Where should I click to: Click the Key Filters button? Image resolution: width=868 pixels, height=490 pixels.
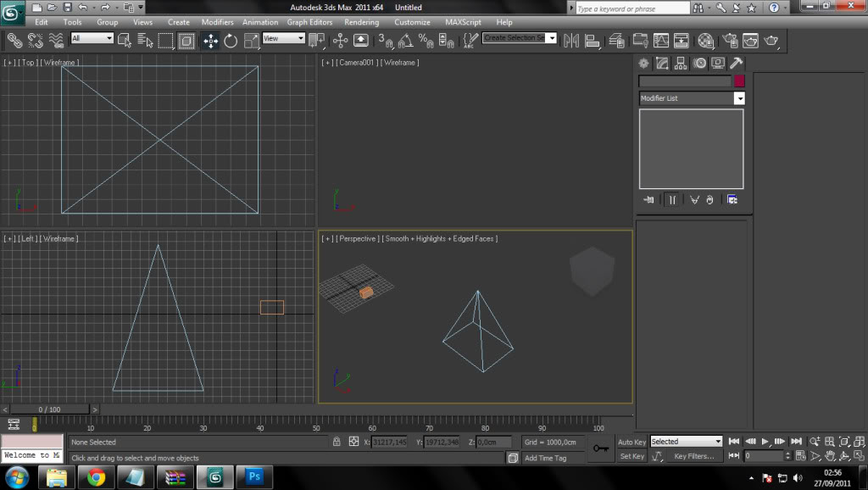coord(693,456)
